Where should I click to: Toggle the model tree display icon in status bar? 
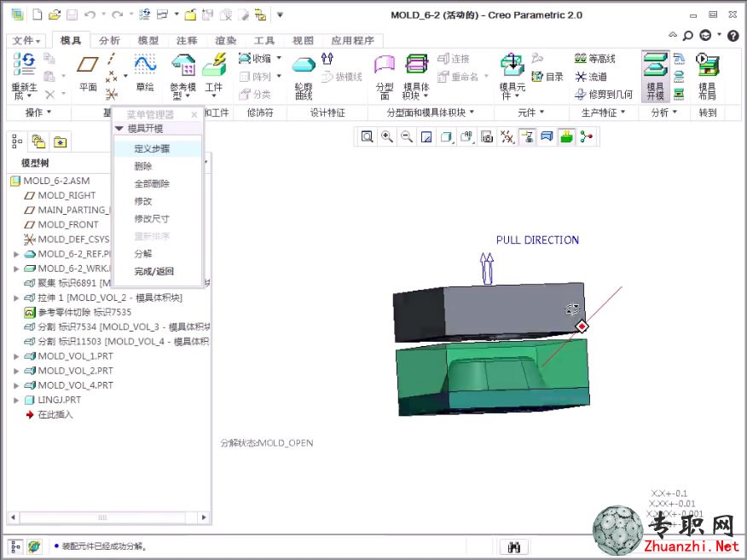coord(15,546)
